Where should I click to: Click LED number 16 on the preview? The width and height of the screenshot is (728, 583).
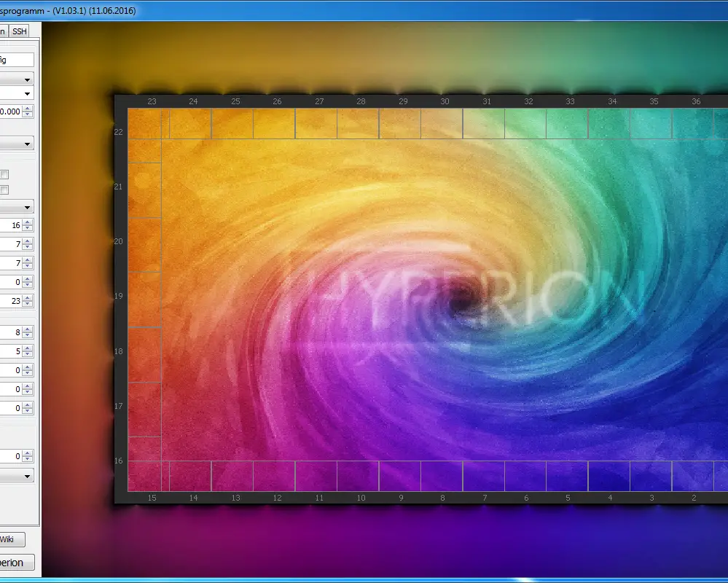[x=118, y=461]
